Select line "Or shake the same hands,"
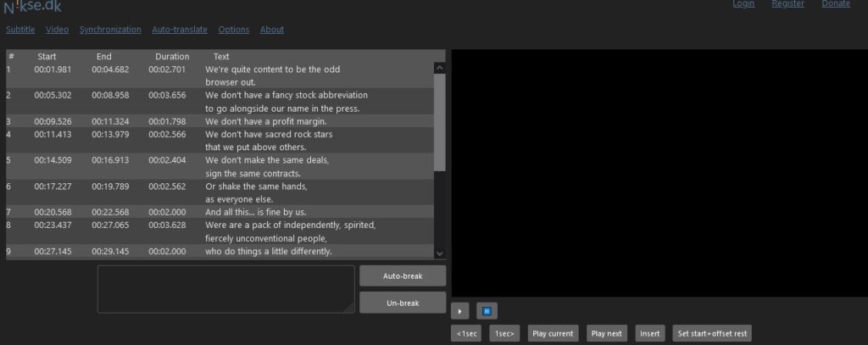This screenshot has height=345, width=868. click(256, 186)
